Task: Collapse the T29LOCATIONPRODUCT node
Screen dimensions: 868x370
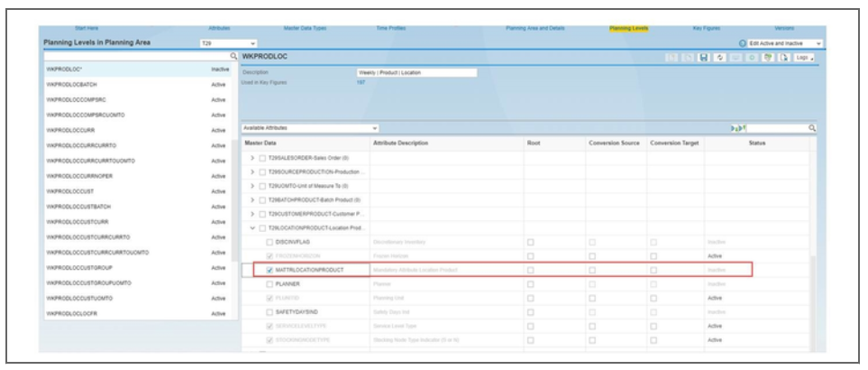Action: click(x=252, y=227)
